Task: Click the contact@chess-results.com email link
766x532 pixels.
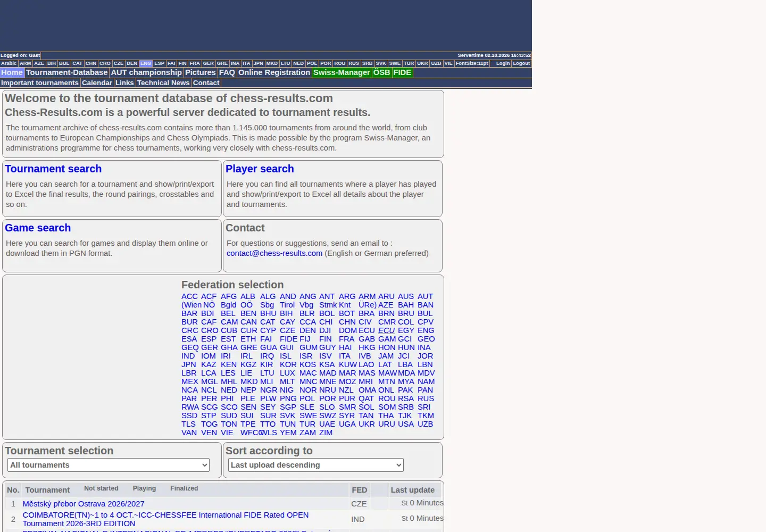Action: coord(274,253)
